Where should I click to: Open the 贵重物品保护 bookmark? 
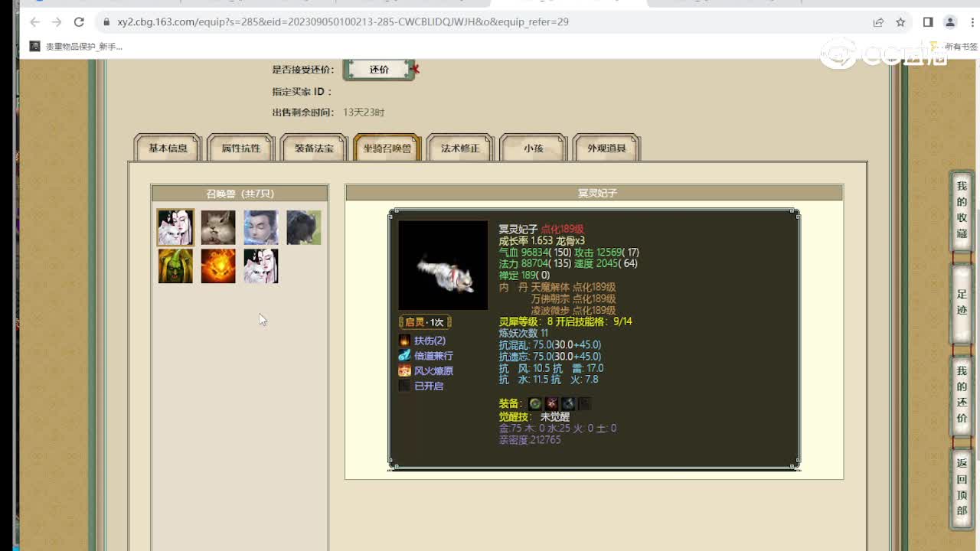77,47
